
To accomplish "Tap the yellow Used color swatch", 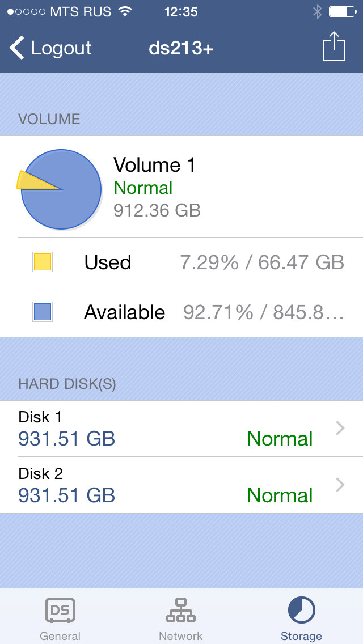I will pyautogui.click(x=43, y=262).
